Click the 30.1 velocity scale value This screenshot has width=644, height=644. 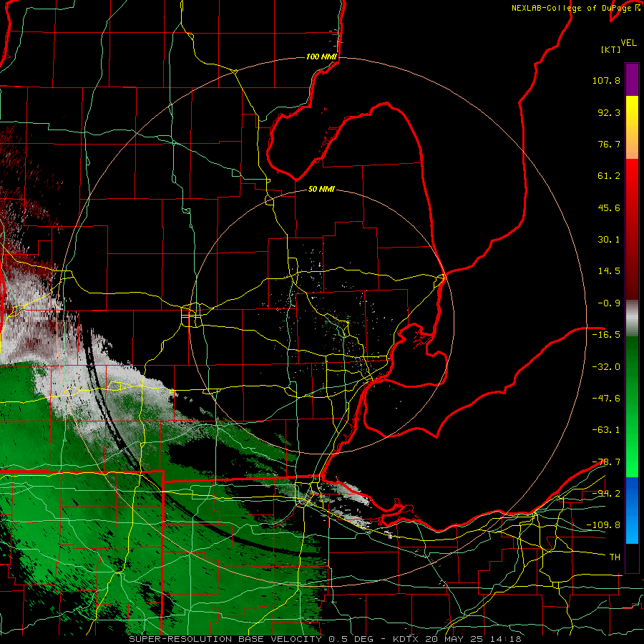point(609,240)
